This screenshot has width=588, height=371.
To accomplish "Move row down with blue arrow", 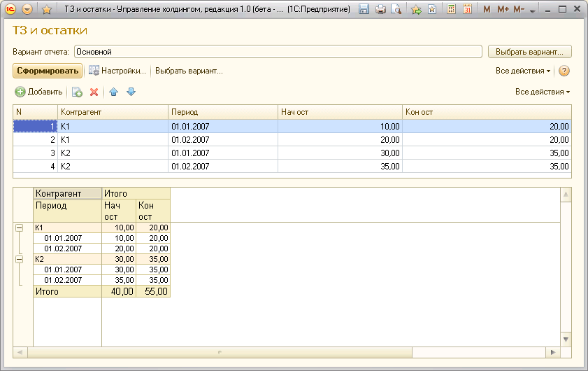I will pyautogui.click(x=131, y=92).
